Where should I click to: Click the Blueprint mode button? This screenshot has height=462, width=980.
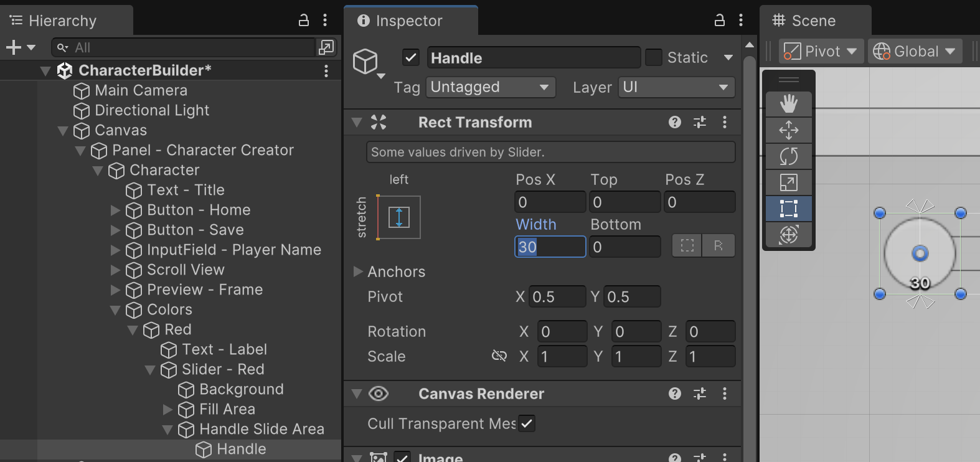click(x=687, y=246)
